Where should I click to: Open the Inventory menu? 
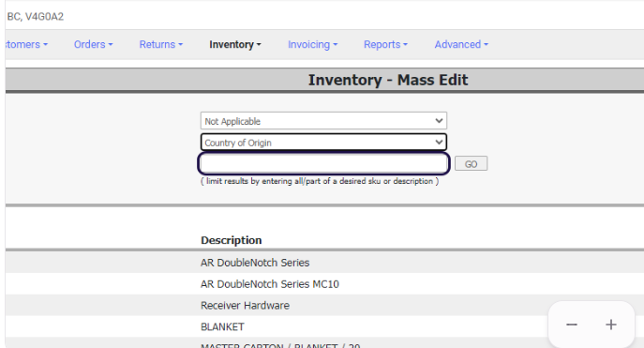(x=235, y=44)
